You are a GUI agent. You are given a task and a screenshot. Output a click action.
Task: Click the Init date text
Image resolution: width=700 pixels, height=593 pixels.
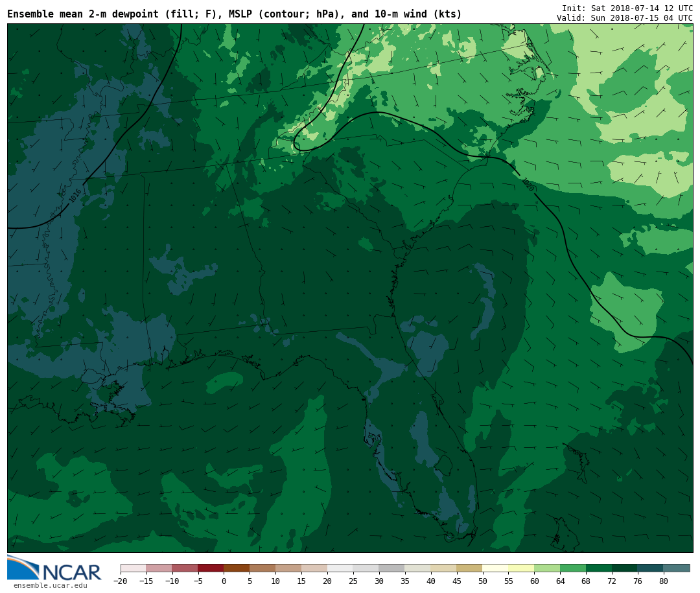coord(627,8)
